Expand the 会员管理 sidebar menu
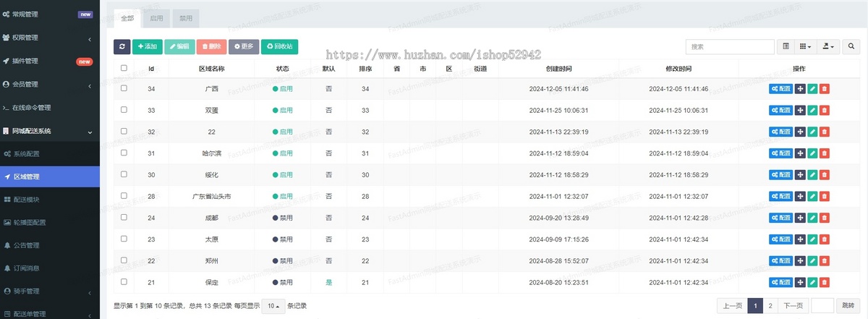The image size is (868, 319). pos(50,85)
